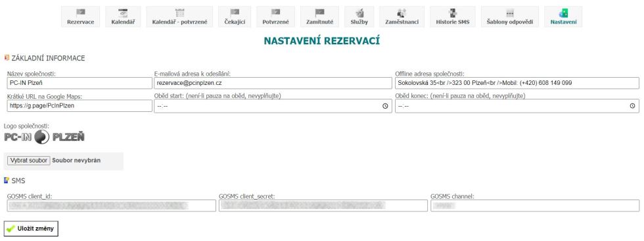This screenshot has height=241, width=644.
Task: Click the Nastavení rezervací heading
Action: click(x=321, y=41)
